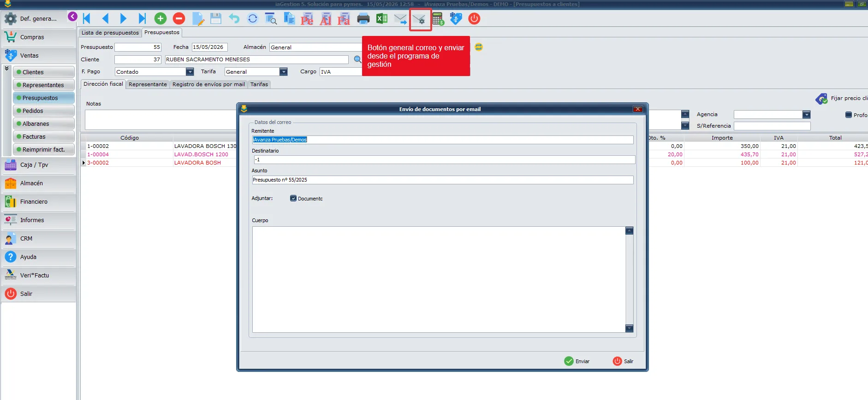This screenshot has height=400, width=868.
Task: Go to the previous record arrow
Action: (105, 18)
